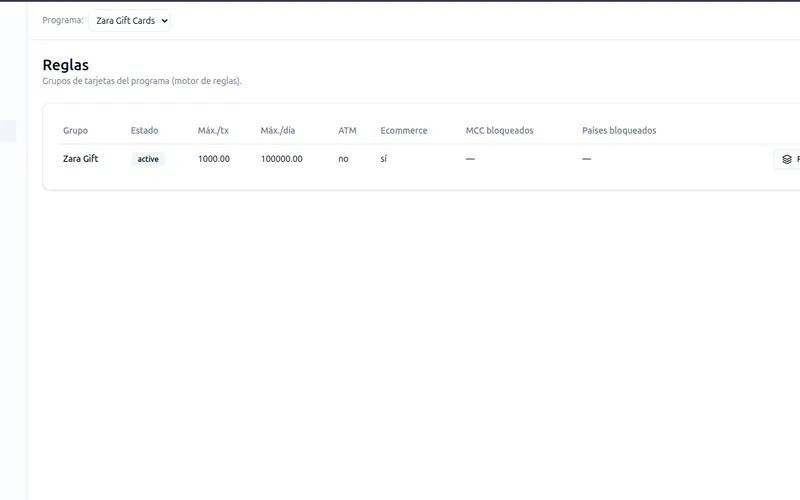Image resolution: width=800 pixels, height=500 pixels.
Task: Click the 100000.00 max per day value
Action: coord(282,159)
